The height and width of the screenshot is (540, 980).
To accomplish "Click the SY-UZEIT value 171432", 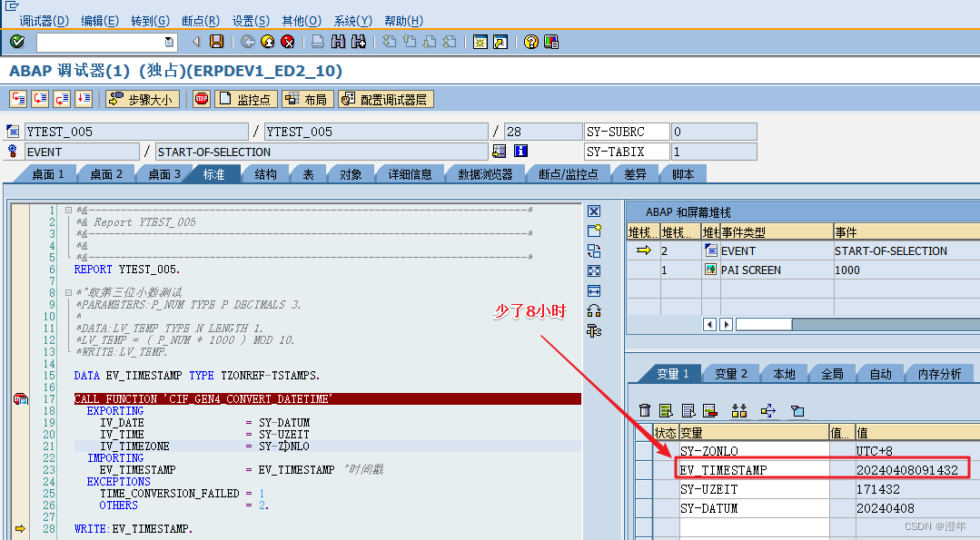I will (x=878, y=489).
